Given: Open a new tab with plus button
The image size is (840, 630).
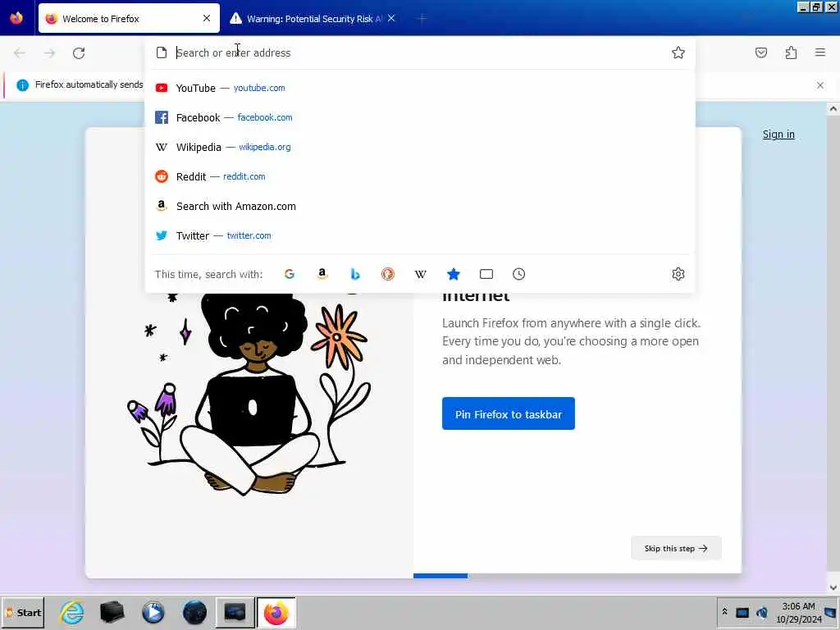Looking at the screenshot, I should [x=422, y=19].
